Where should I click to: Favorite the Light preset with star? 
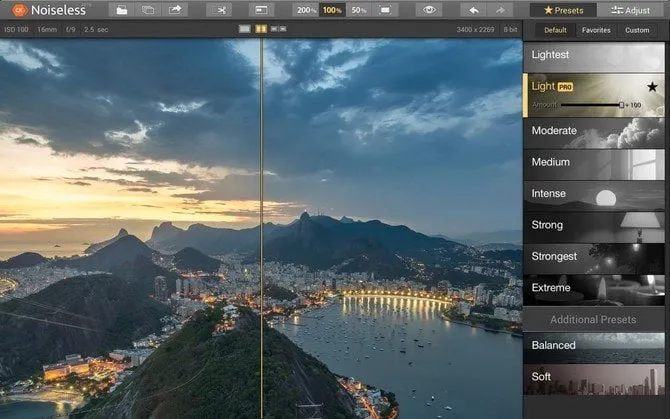click(652, 87)
